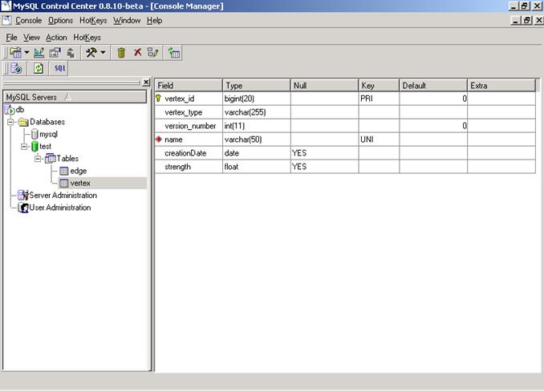Open Server Administration

[x=63, y=195]
